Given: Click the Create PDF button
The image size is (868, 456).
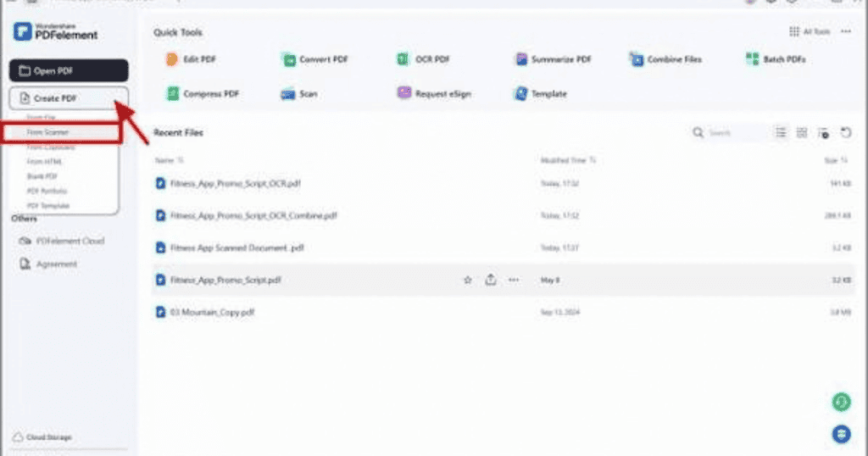Looking at the screenshot, I should point(69,98).
